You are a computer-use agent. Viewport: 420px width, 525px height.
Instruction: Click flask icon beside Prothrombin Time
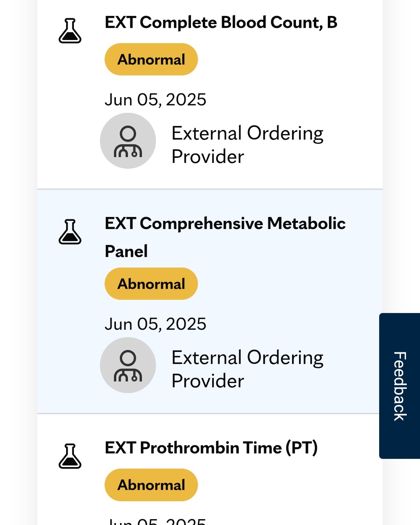pyautogui.click(x=70, y=456)
